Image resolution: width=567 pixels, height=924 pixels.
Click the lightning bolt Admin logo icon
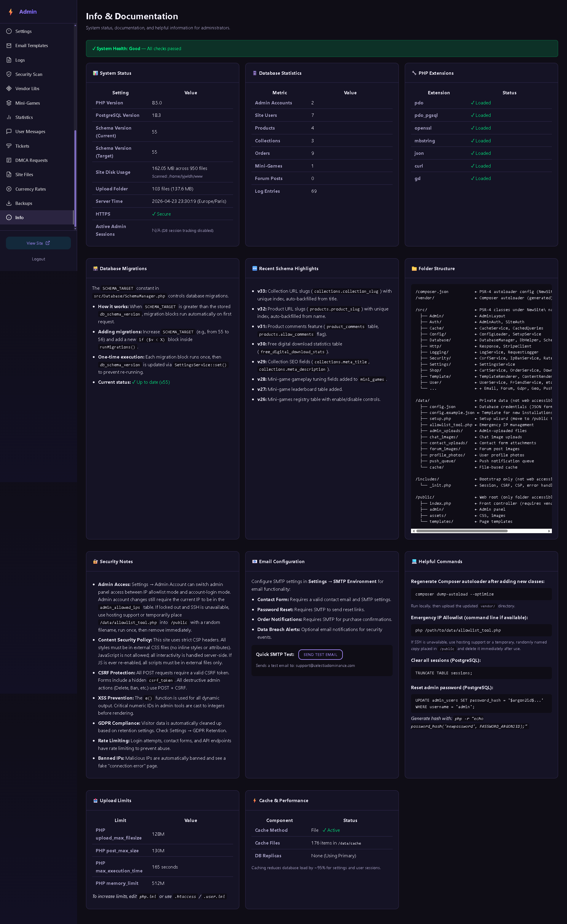click(x=10, y=12)
